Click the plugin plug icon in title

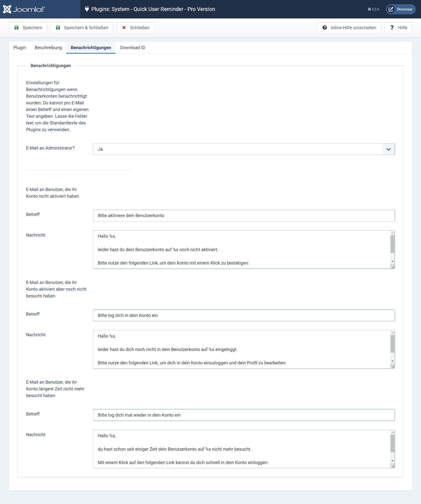point(87,9)
